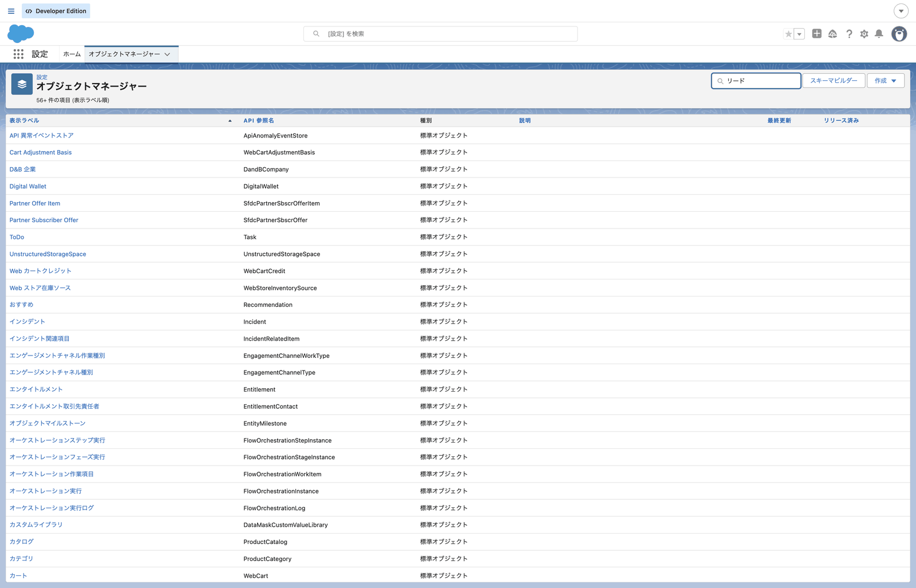
Task: Sort by リリース済み column header
Action: point(842,120)
